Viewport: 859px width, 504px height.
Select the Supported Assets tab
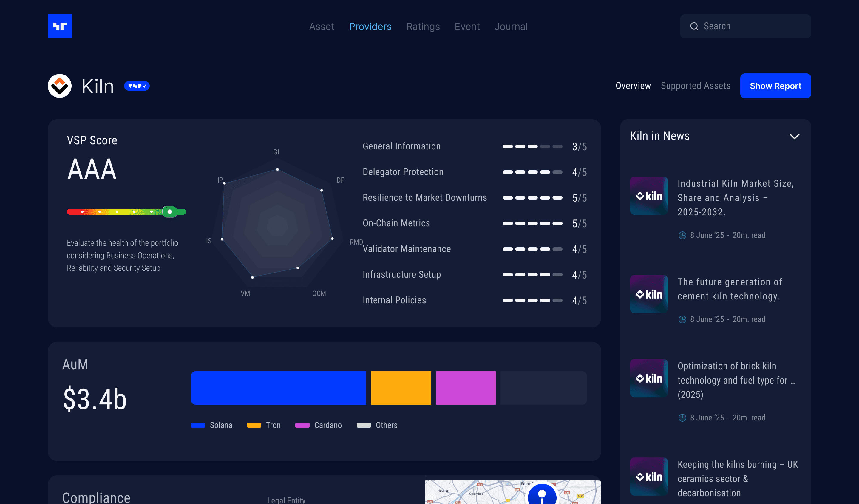coord(695,86)
